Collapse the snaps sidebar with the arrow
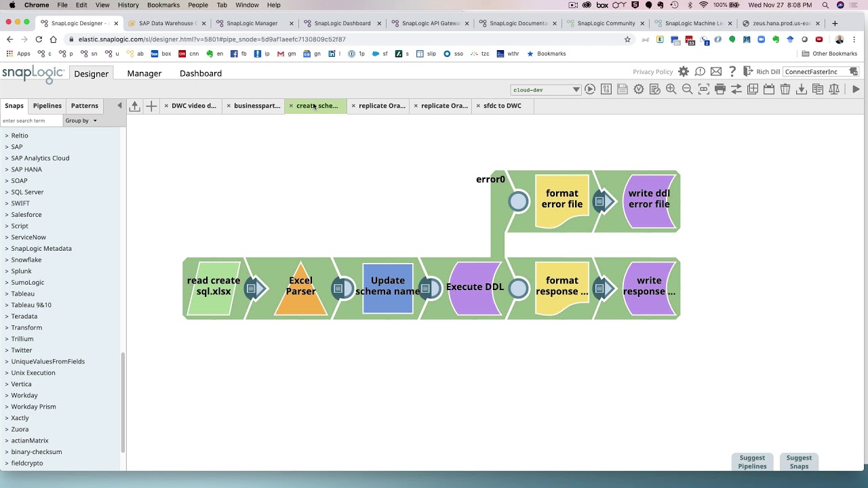The width and height of the screenshot is (868, 488). 119,106
